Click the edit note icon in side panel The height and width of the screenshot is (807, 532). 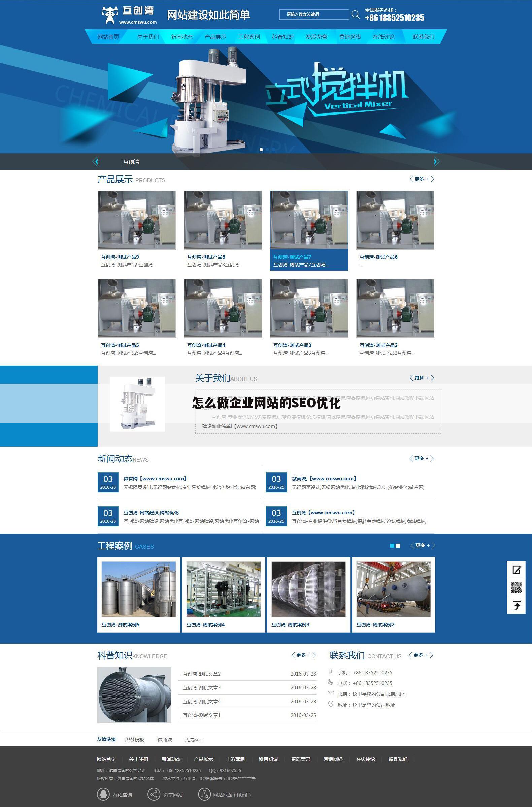coord(516,570)
